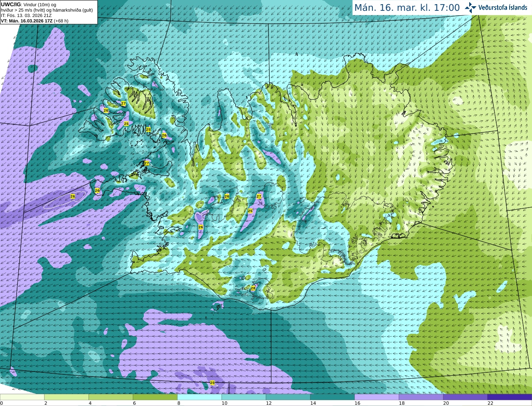Click the legend value 6
This screenshot has width=532, height=406.
pos(135,403)
